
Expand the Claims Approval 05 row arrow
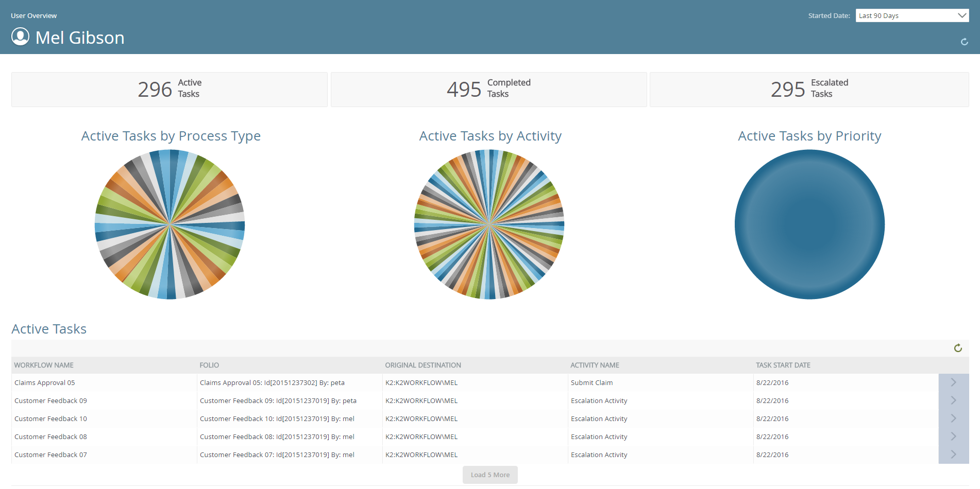953,382
